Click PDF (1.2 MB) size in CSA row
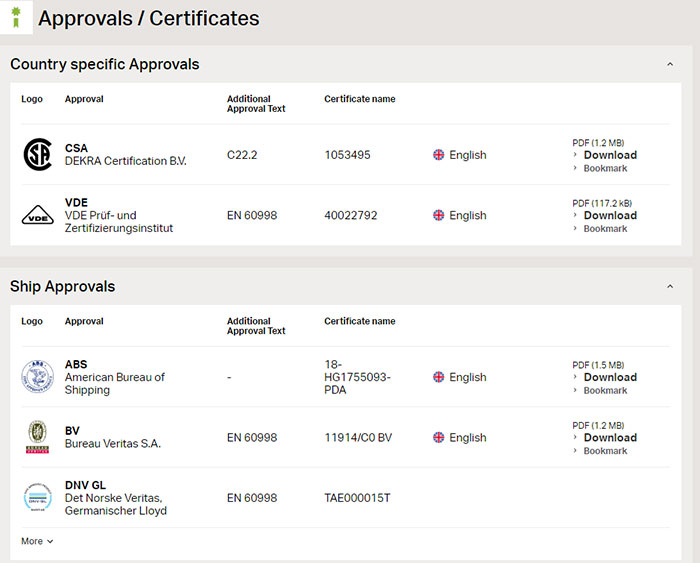The image size is (700, 563). pyautogui.click(x=598, y=143)
